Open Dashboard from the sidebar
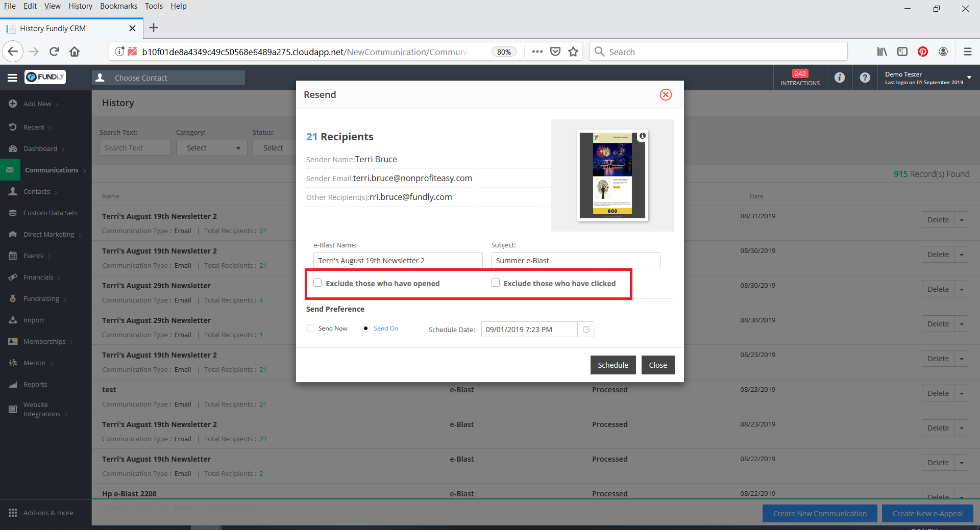This screenshot has height=530, width=980. pyautogui.click(x=40, y=148)
